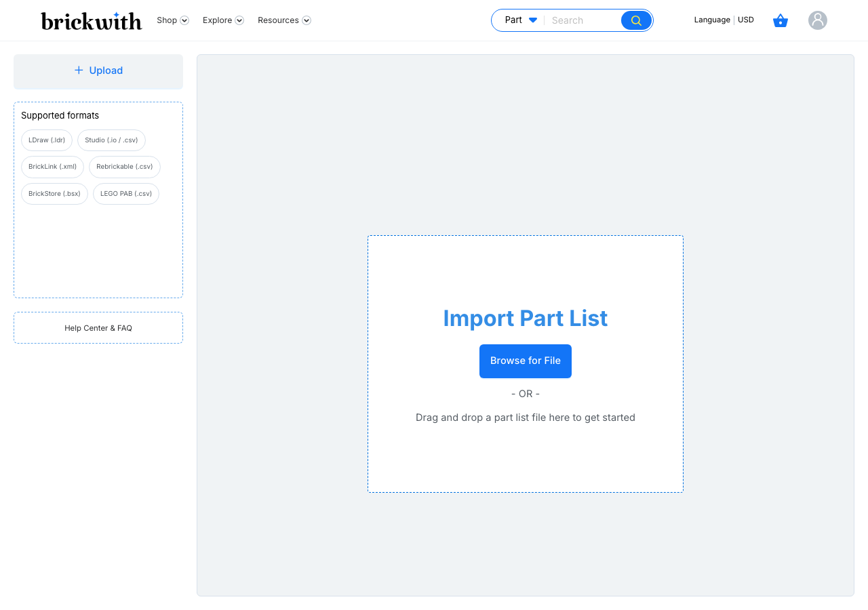Screen dimensions: 868x610
Task: Click the Upload button in sidebar
Action: click(98, 72)
